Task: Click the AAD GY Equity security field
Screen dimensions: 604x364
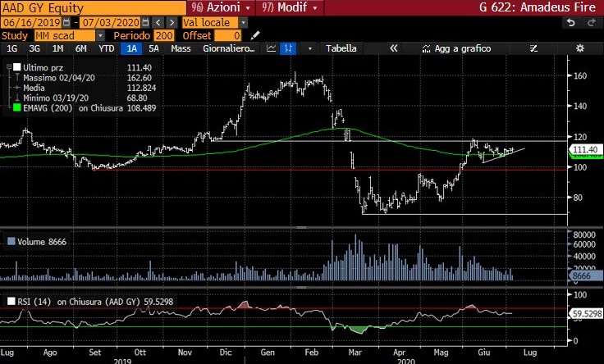Action: tap(94, 7)
